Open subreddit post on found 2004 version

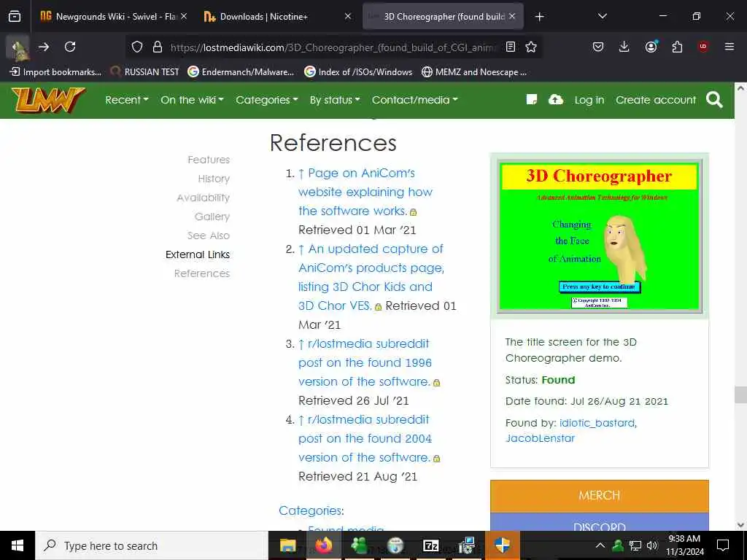click(365, 438)
